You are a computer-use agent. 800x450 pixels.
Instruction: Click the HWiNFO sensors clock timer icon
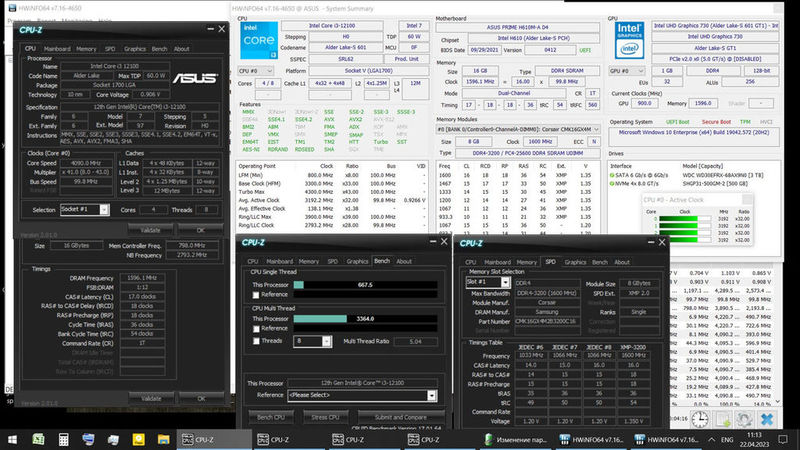[700, 419]
